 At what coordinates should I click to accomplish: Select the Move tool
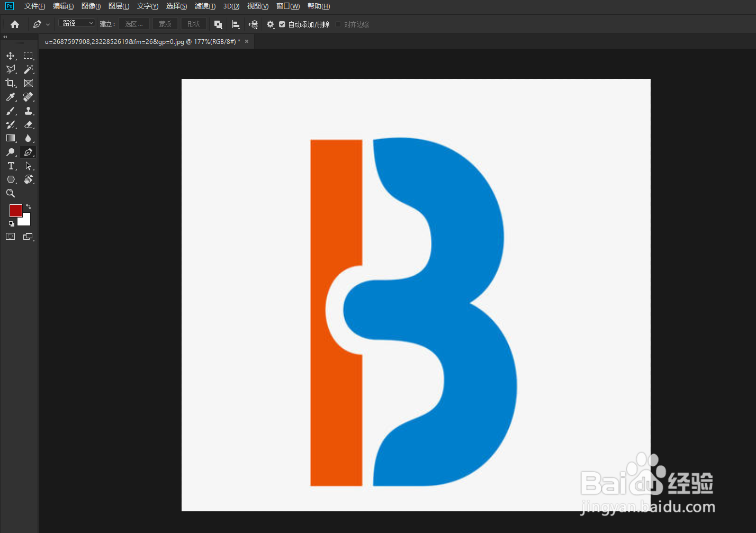[x=11, y=56]
